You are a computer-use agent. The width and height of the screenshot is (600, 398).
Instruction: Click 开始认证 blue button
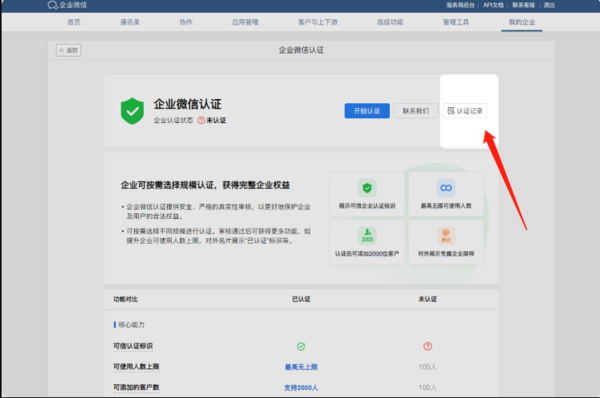click(x=367, y=111)
